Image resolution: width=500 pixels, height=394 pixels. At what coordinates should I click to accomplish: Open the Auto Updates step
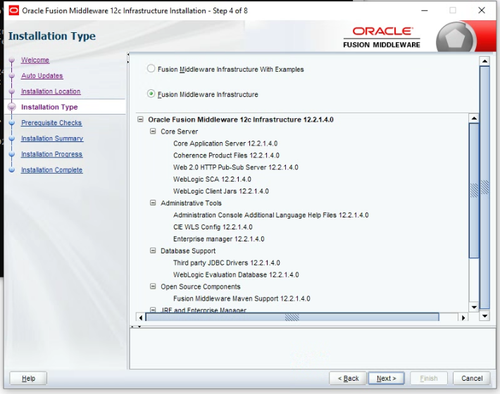[42, 76]
